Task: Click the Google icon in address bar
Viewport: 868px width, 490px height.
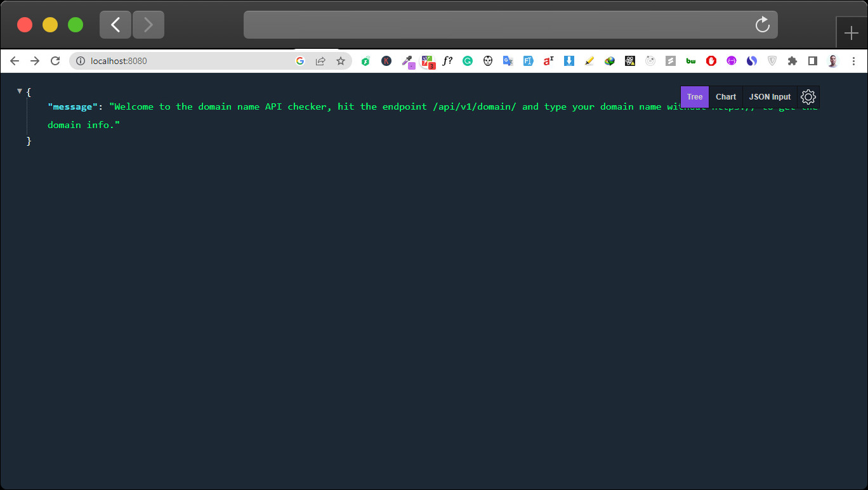Action: (300, 61)
